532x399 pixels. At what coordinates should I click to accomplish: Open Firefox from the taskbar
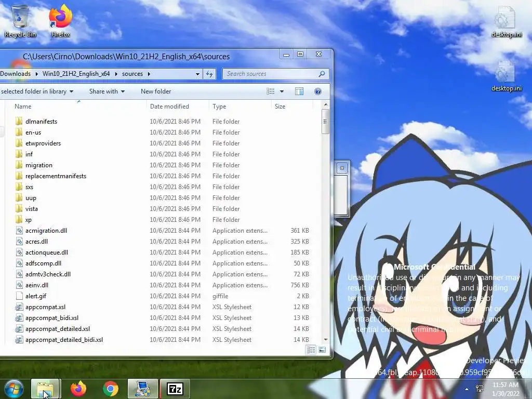(78, 389)
